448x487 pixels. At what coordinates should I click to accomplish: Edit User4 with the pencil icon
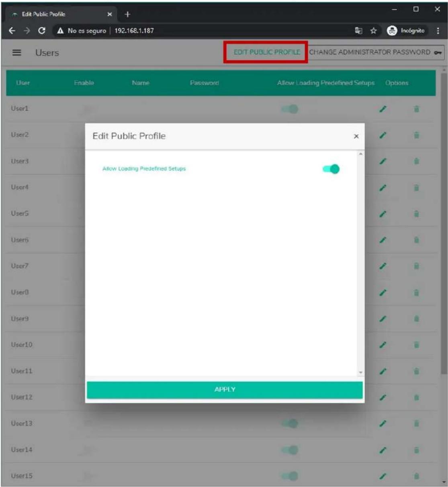click(x=383, y=188)
